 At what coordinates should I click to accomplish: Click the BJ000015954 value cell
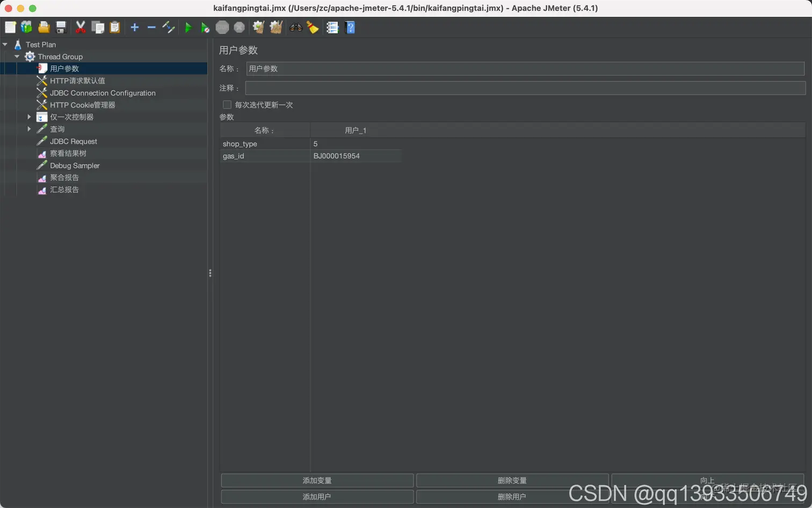[x=356, y=156]
